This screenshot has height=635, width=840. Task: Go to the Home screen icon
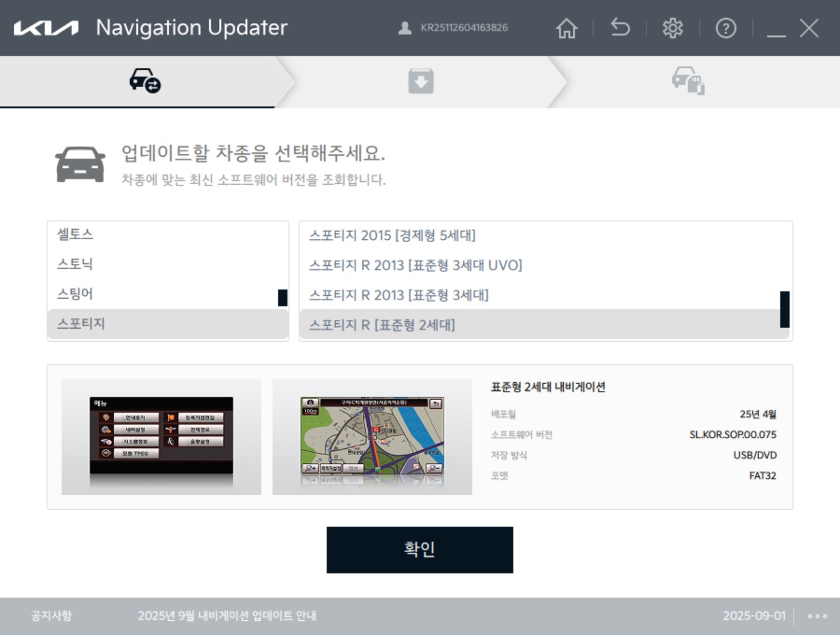566,28
